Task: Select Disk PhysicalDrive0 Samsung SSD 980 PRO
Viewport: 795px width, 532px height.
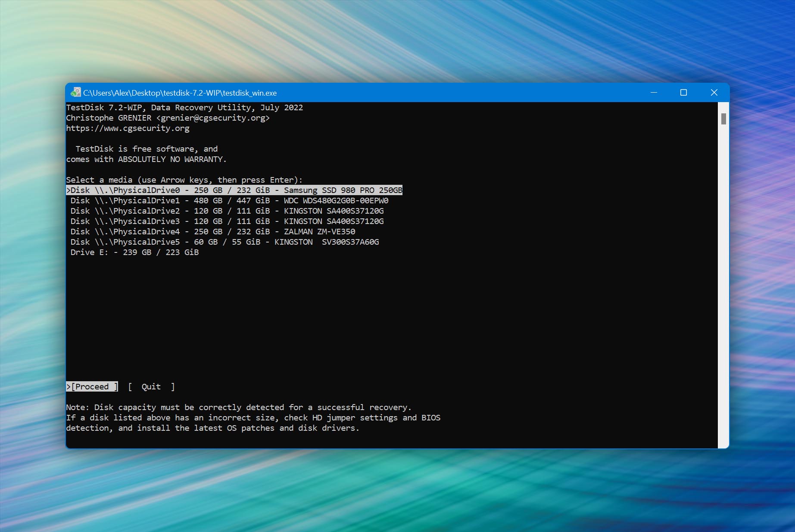Action: click(234, 190)
